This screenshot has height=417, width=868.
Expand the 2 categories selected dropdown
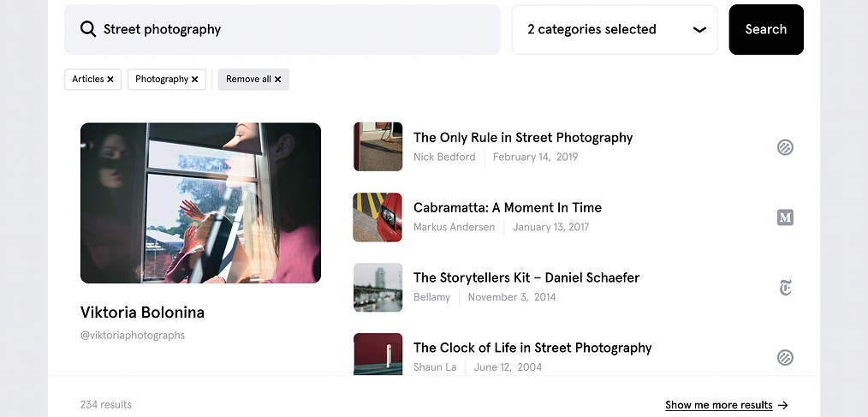click(x=615, y=29)
